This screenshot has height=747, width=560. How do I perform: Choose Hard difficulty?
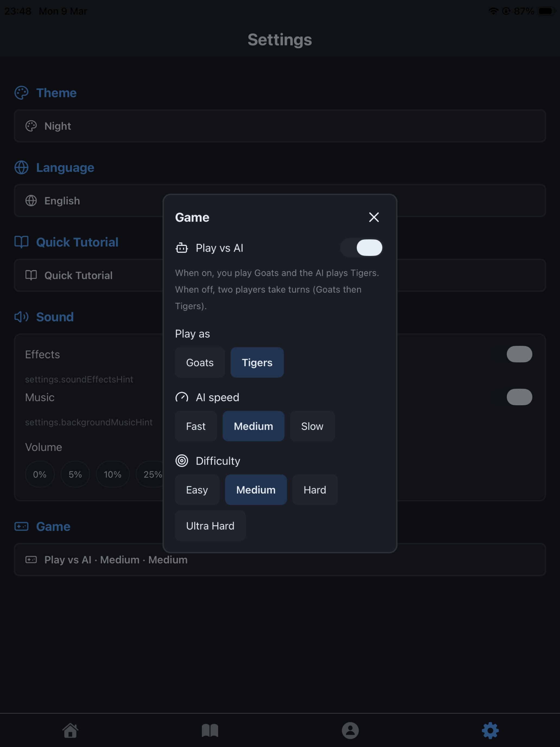pos(315,490)
